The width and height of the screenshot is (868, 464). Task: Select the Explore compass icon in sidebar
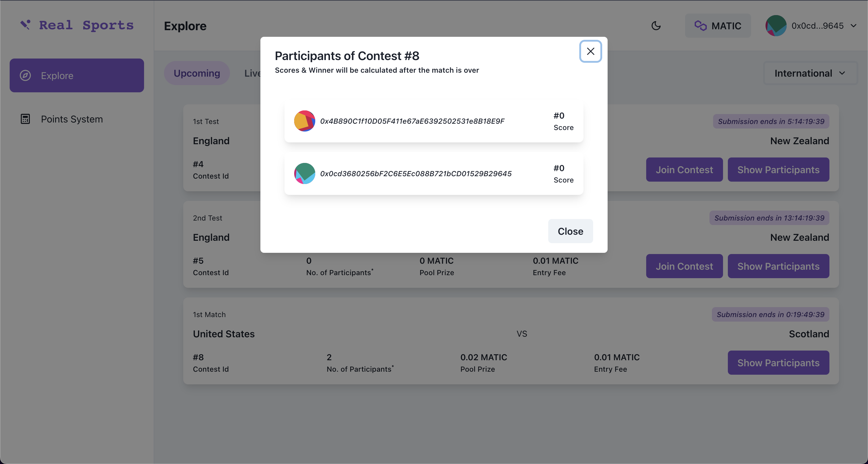(x=25, y=75)
